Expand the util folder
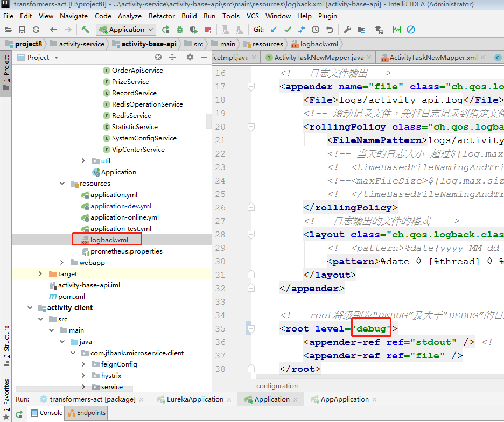The image size is (504, 422). [x=83, y=160]
